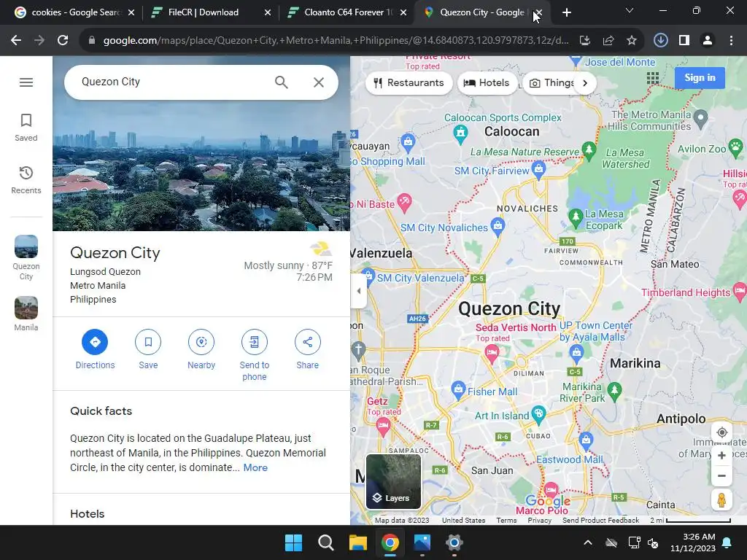Activate Street View pegman
This screenshot has width=747, height=560.
tap(721, 500)
